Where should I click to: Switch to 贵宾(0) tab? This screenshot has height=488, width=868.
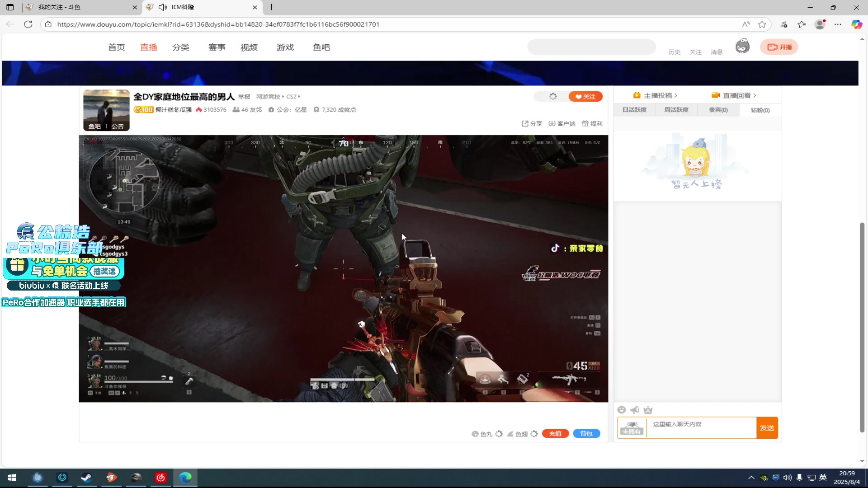718,110
